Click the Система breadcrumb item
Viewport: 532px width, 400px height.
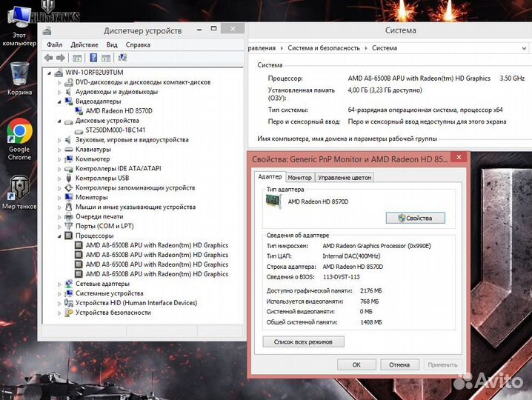385,48
